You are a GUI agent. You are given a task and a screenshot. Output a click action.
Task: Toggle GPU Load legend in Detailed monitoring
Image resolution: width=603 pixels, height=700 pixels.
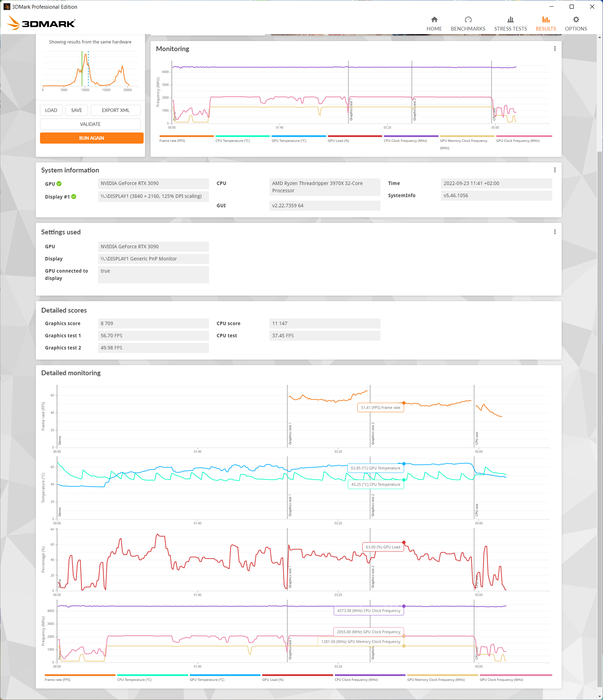[297, 678]
